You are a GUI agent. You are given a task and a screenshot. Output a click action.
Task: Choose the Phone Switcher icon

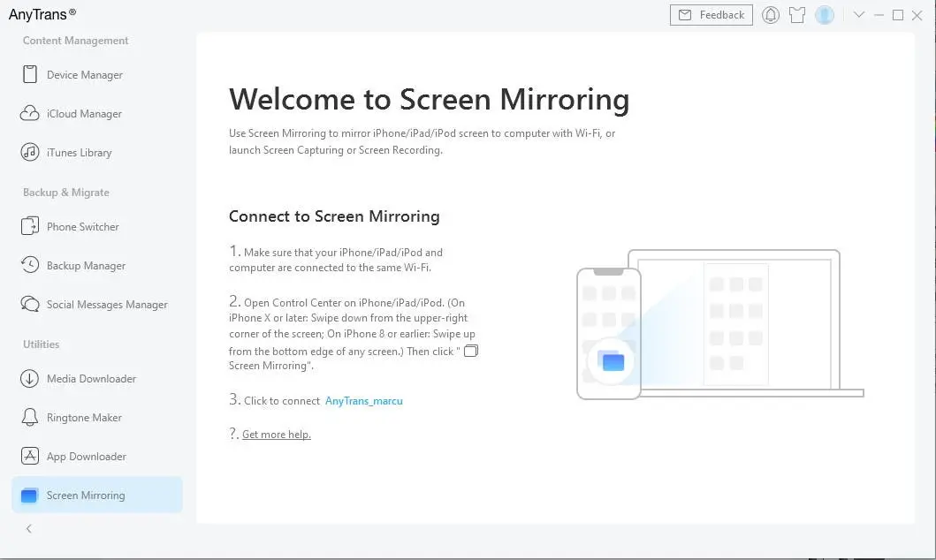click(30, 227)
